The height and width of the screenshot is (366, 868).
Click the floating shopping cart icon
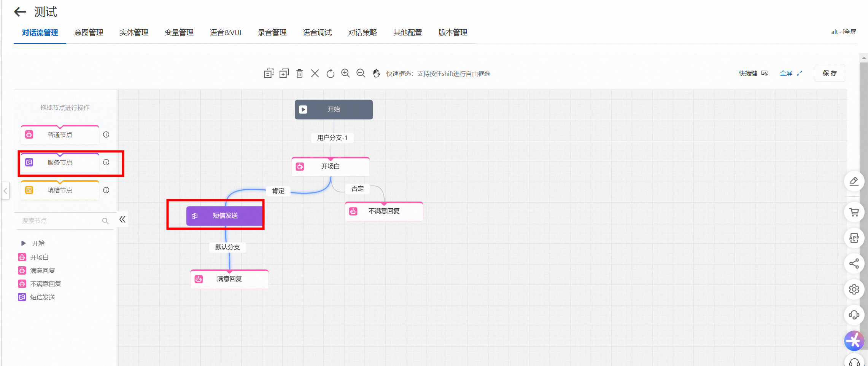pyautogui.click(x=854, y=212)
